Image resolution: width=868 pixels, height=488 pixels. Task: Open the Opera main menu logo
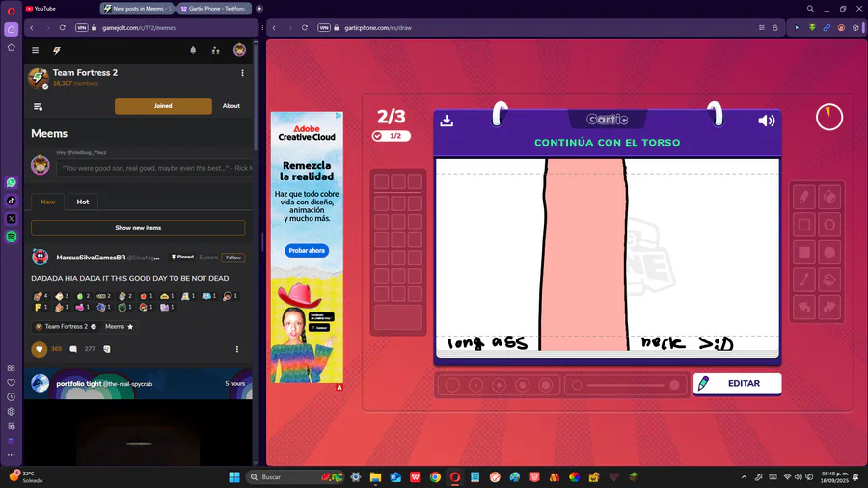point(11,11)
